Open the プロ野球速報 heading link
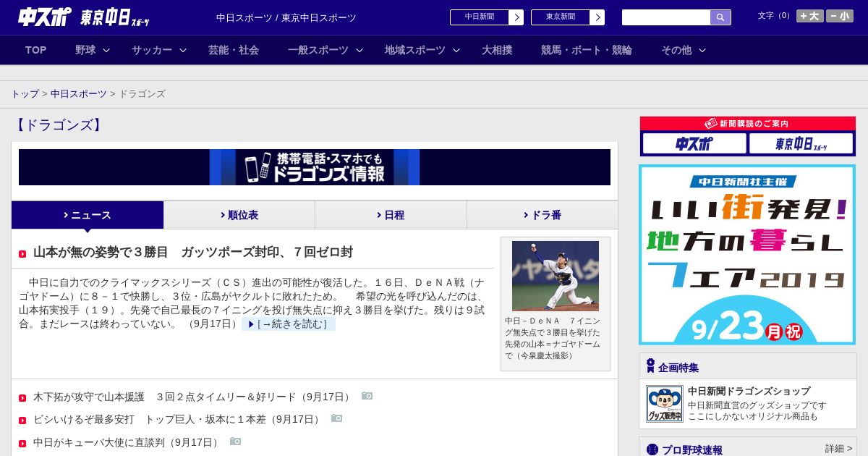This screenshot has height=456, width=868. (692, 449)
